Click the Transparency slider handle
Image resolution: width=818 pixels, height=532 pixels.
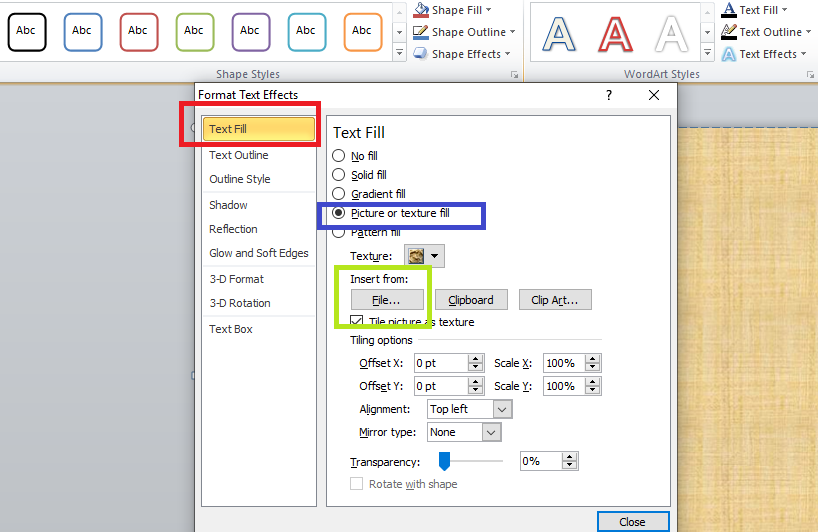(445, 461)
